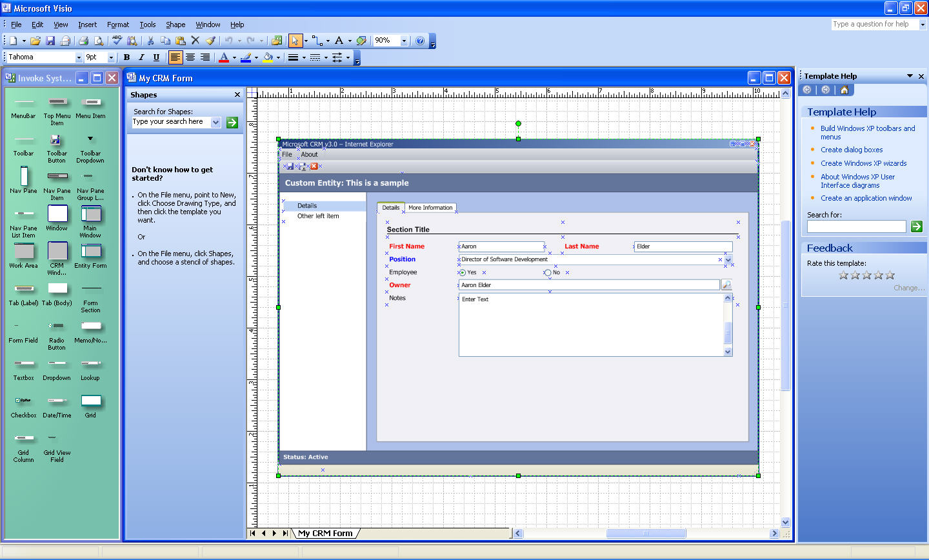Toggle Underline formatting
Image resolution: width=929 pixels, height=560 pixels.
[156, 57]
